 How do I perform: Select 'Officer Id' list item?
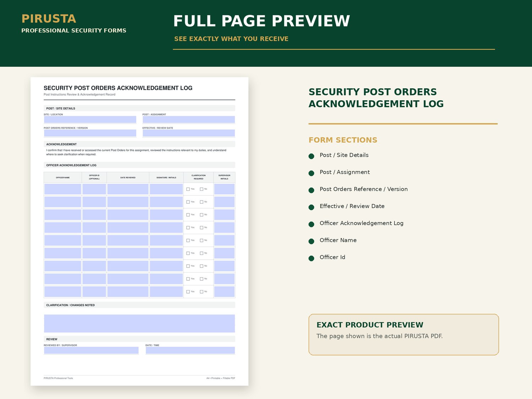coord(332,257)
